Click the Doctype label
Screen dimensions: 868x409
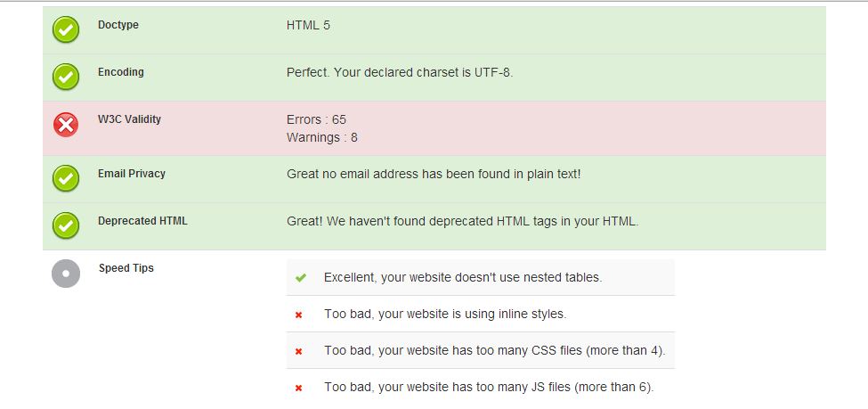tap(118, 25)
